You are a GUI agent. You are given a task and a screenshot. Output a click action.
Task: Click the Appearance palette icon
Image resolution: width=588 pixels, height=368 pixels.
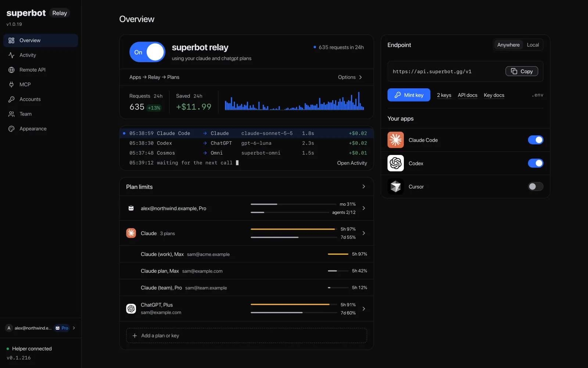point(11,129)
